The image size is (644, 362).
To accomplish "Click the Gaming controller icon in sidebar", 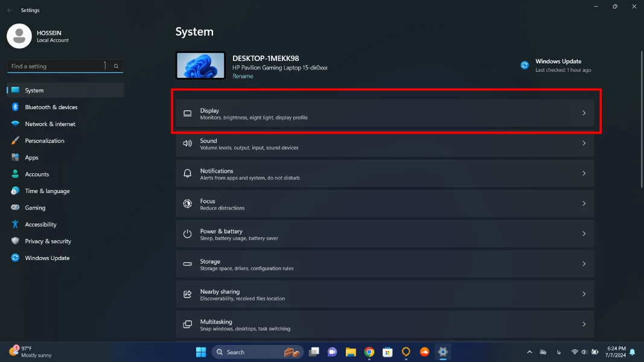I will click(x=15, y=208).
